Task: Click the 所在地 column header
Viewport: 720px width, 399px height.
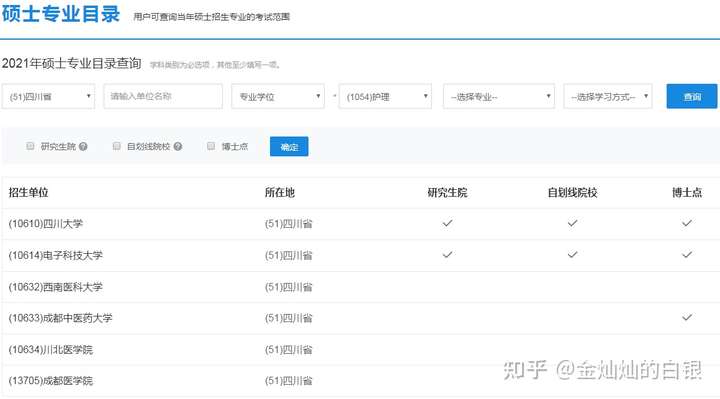Action: [280, 192]
